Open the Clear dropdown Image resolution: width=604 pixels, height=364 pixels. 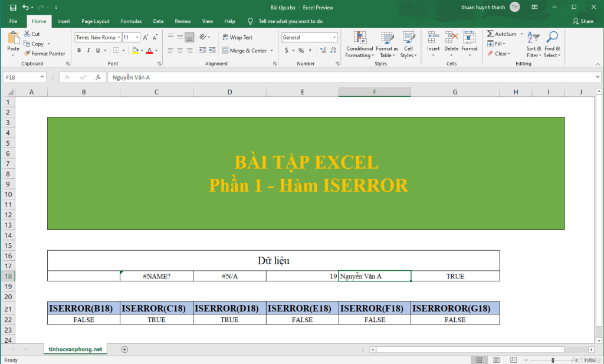[498, 54]
